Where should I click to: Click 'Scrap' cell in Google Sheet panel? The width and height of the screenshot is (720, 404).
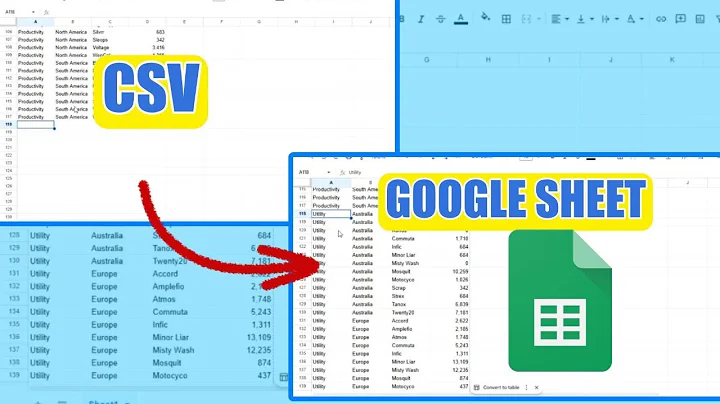point(398,288)
